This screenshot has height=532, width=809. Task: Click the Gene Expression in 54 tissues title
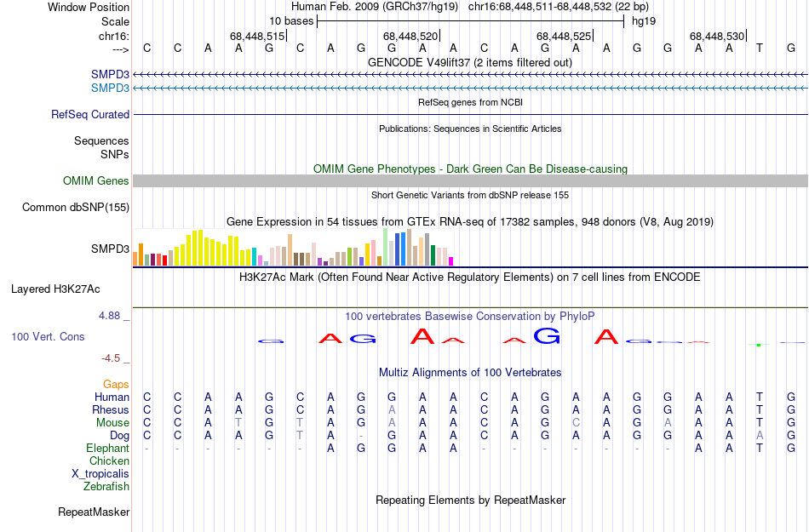[470, 221]
